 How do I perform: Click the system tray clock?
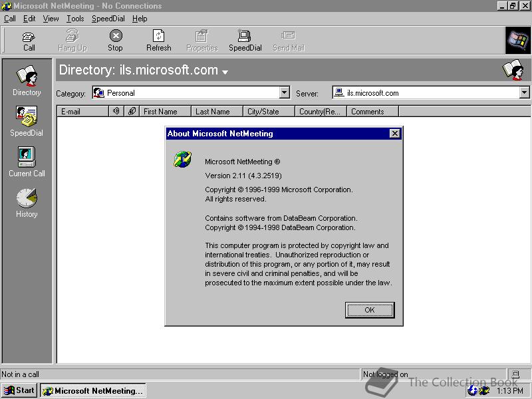pyautogui.click(x=510, y=391)
